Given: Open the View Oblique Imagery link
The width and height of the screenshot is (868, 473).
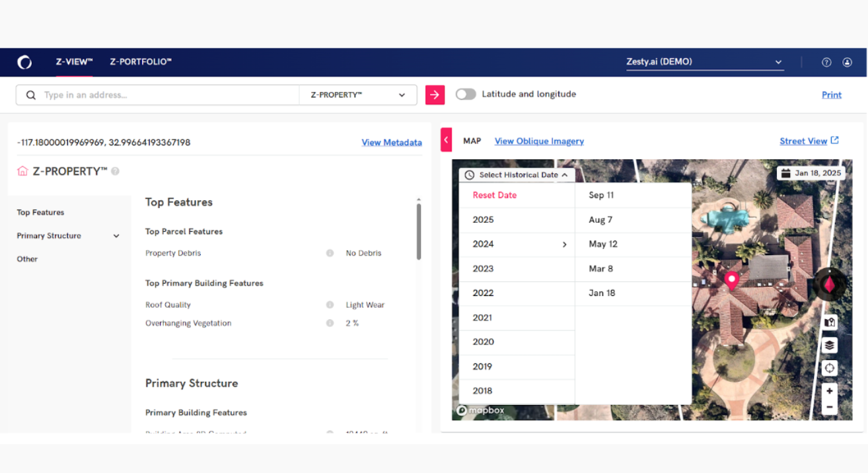Looking at the screenshot, I should click(539, 141).
